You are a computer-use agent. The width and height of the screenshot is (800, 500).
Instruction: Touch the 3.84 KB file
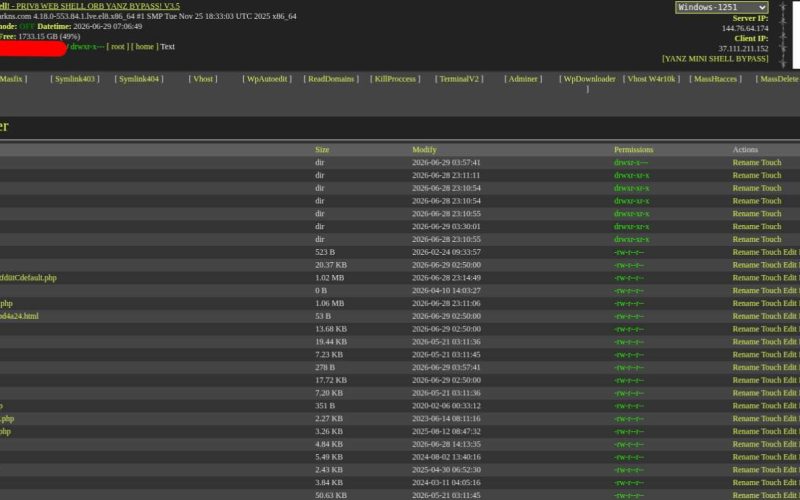coord(771,483)
